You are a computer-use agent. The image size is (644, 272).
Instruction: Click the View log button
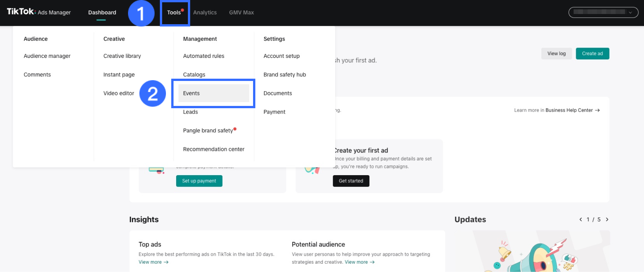pyautogui.click(x=556, y=54)
